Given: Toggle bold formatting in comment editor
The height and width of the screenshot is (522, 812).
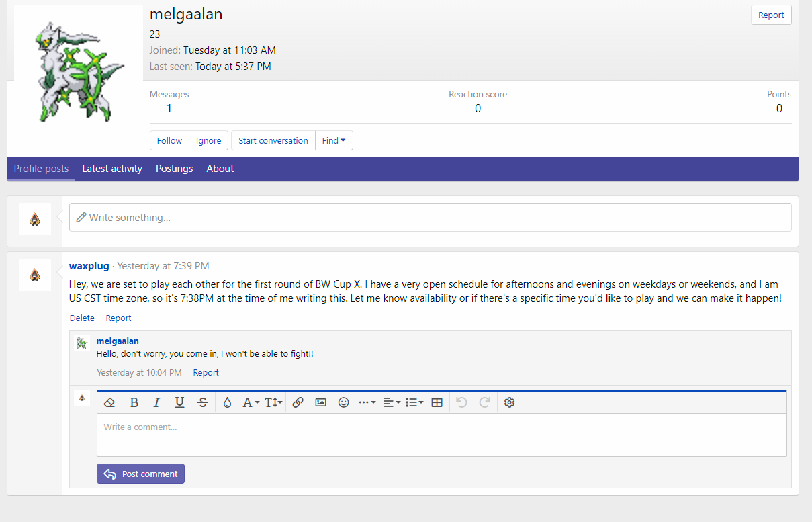Looking at the screenshot, I should 134,402.
